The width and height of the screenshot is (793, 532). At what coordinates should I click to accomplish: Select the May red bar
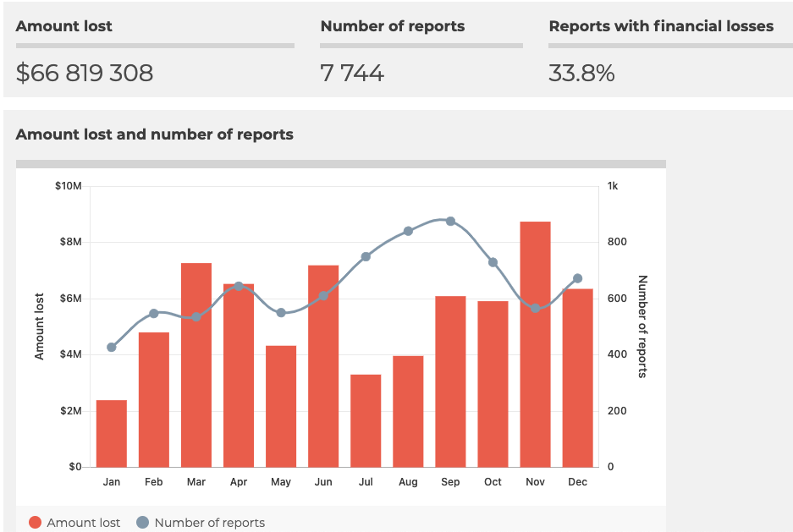[281, 406]
